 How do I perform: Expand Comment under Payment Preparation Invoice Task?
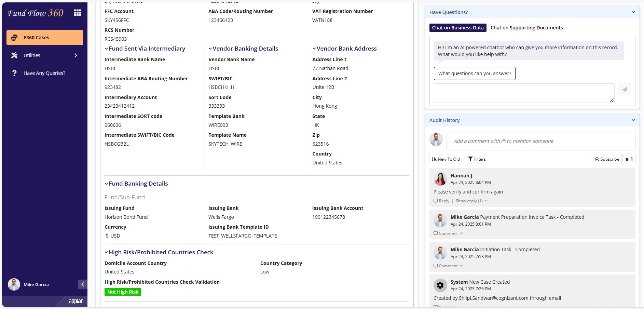coord(448,233)
